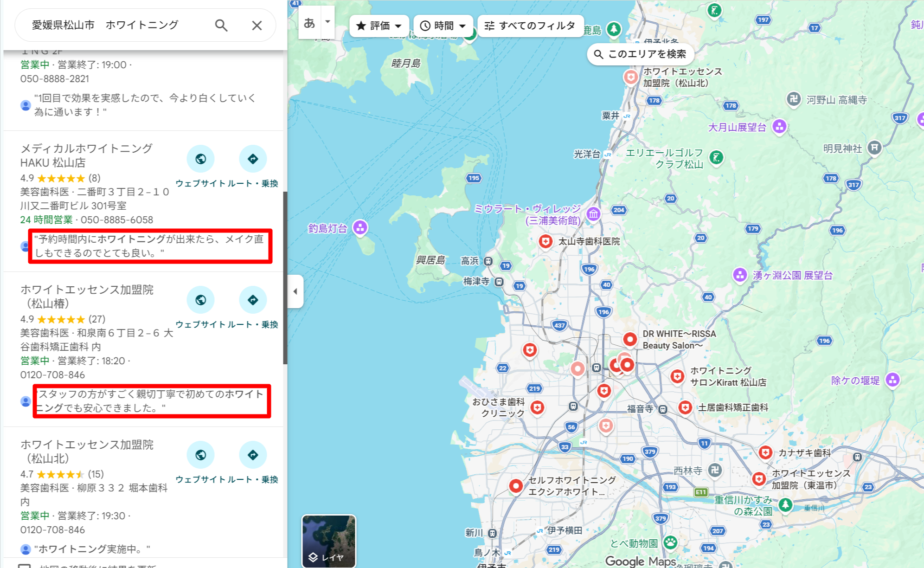
Task: Collapse the side panel with arrow tab
Action: 295,291
